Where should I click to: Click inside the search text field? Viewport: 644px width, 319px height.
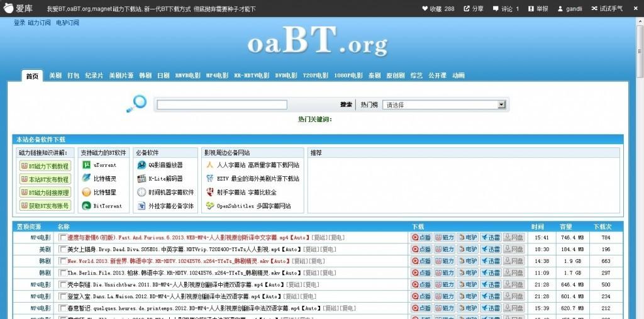coord(222,105)
